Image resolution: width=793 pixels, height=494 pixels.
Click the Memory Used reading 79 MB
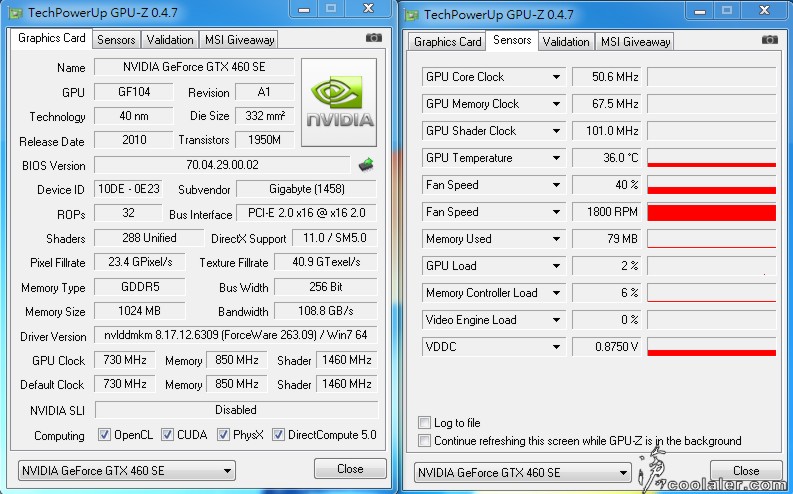[x=607, y=239]
